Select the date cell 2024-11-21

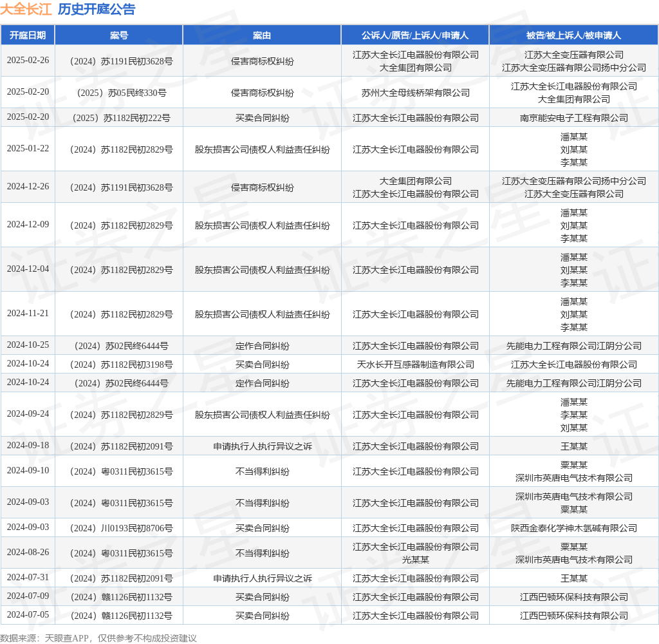[x=28, y=314]
